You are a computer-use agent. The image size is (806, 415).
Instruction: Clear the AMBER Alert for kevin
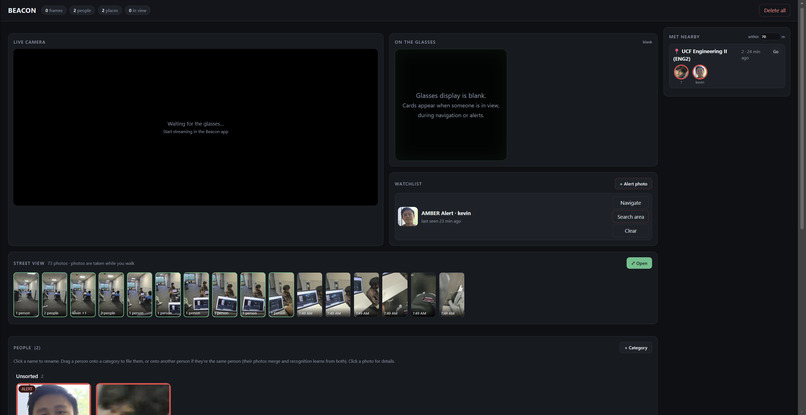coord(630,231)
